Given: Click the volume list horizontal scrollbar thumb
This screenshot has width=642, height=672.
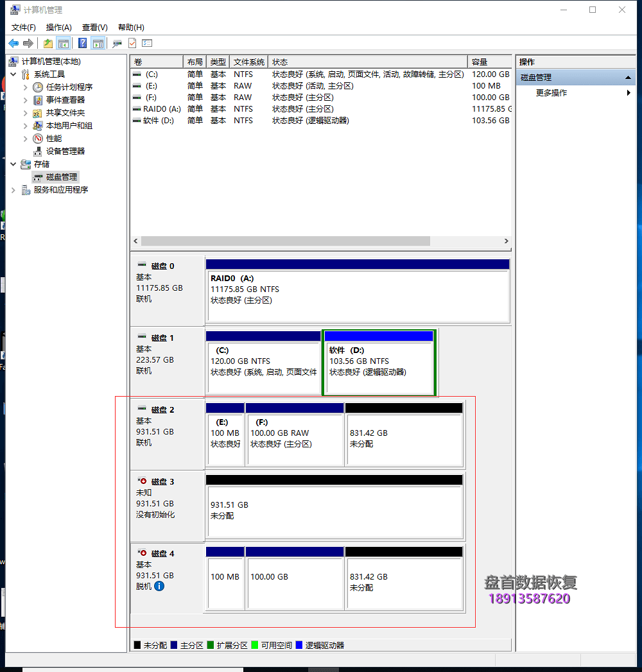Looking at the screenshot, I should 286,241.
